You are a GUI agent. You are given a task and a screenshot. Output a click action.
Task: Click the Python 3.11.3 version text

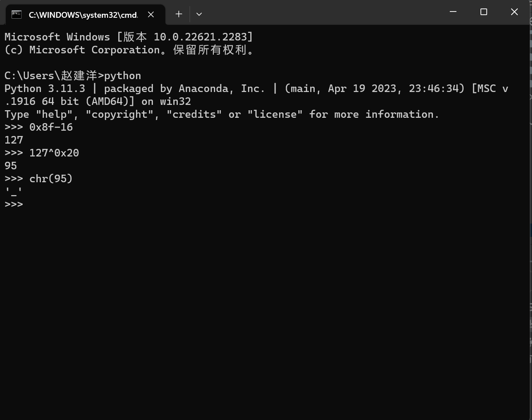coord(44,88)
